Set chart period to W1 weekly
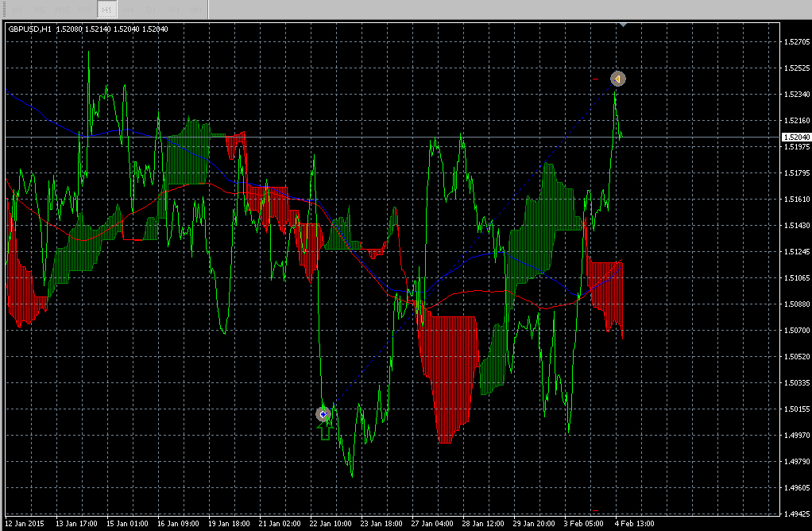The width and height of the screenshot is (812, 531). coord(173,10)
